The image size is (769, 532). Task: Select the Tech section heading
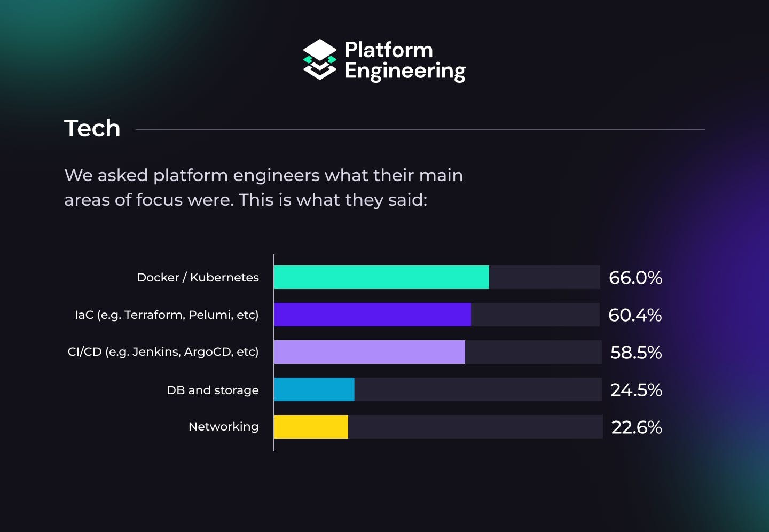(92, 128)
